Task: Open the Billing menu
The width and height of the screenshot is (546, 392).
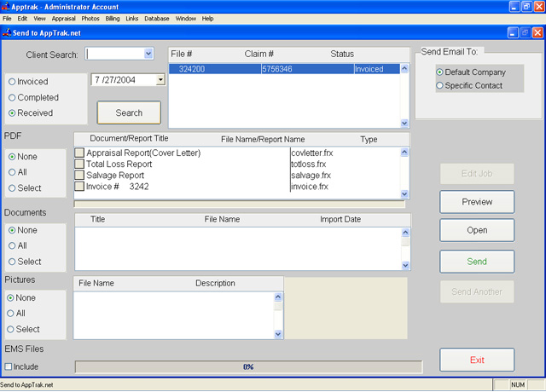Action: (x=113, y=19)
